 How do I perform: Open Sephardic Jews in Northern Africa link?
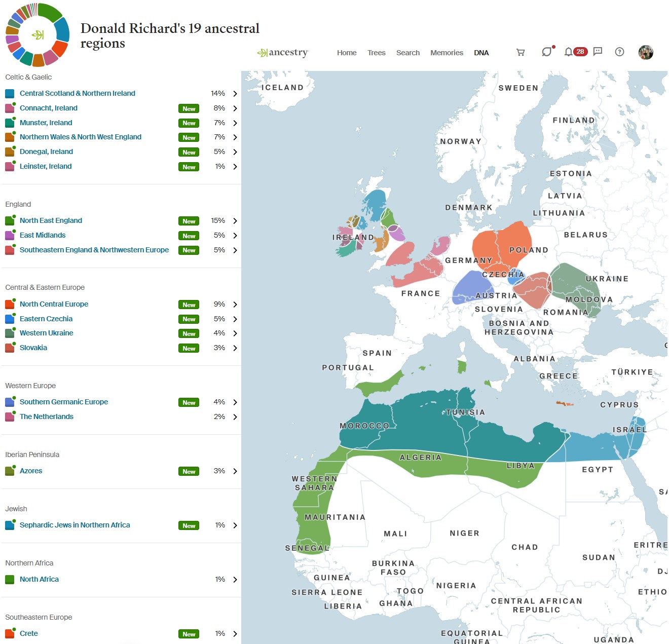point(75,525)
